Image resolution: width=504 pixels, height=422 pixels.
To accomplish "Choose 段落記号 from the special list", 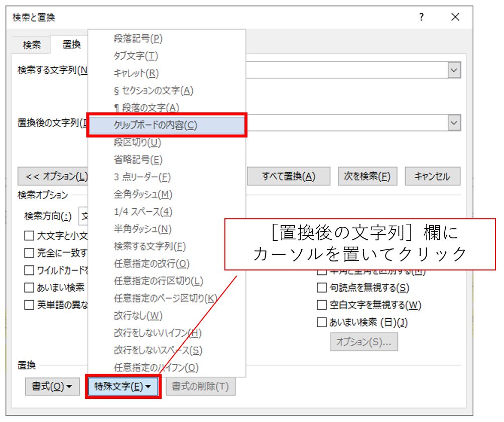I will pos(139,39).
